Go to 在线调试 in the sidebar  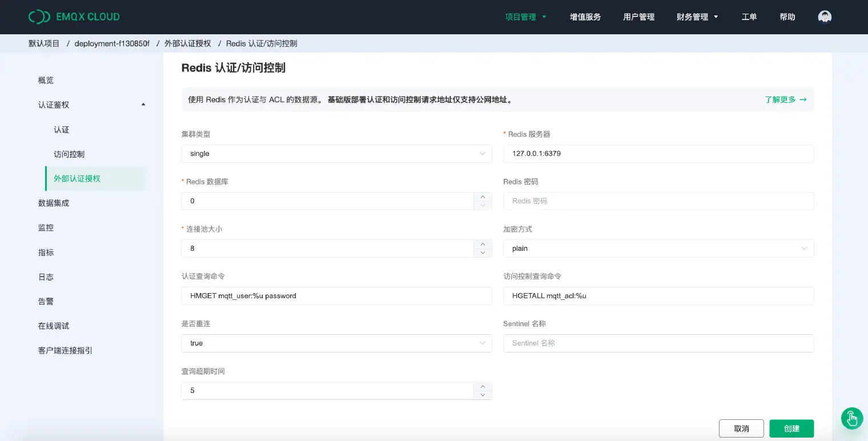coord(54,326)
